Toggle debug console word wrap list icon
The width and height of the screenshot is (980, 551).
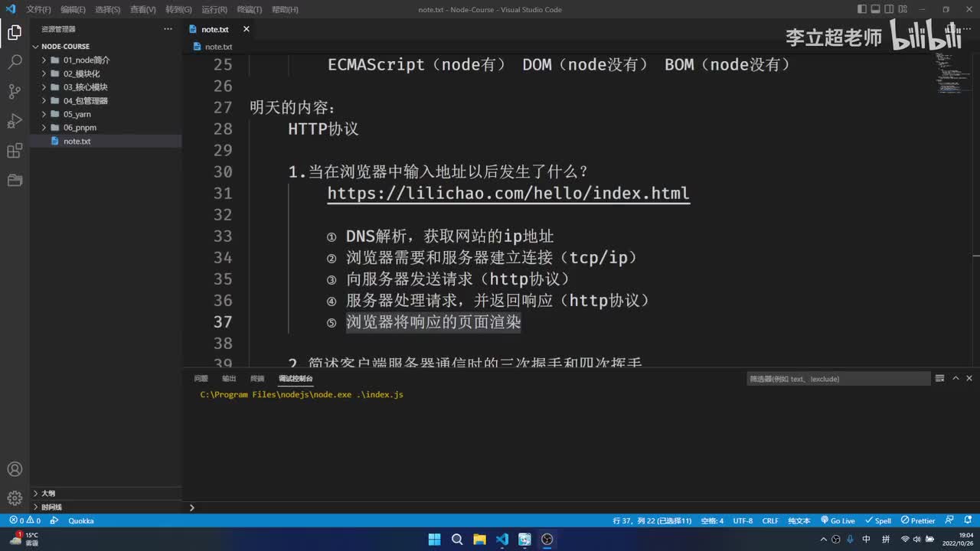click(939, 378)
